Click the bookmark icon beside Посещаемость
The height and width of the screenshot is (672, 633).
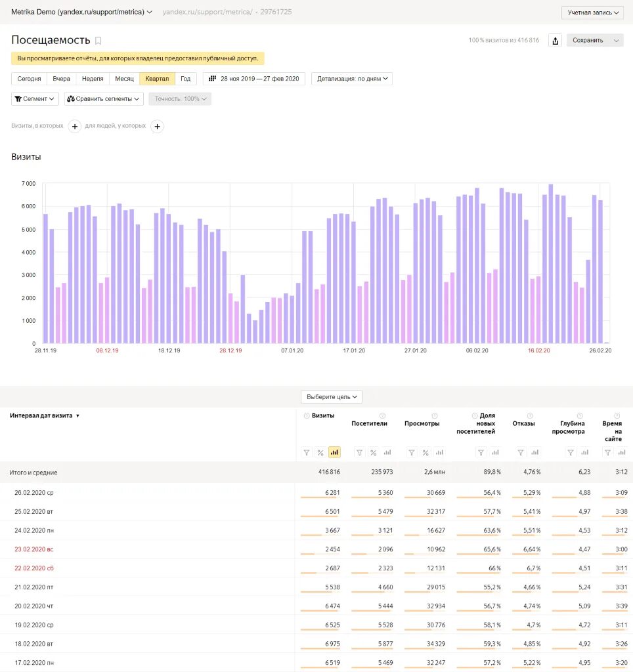pyautogui.click(x=98, y=41)
